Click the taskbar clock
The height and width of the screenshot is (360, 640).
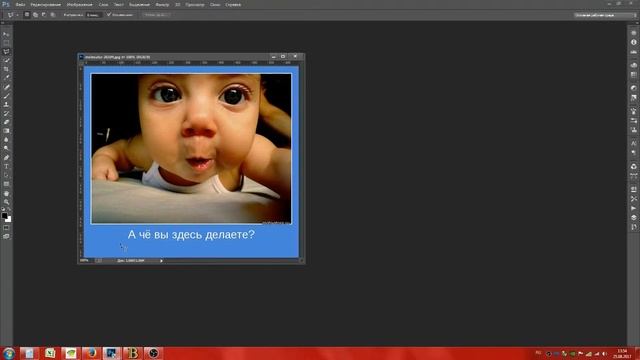tap(622, 353)
